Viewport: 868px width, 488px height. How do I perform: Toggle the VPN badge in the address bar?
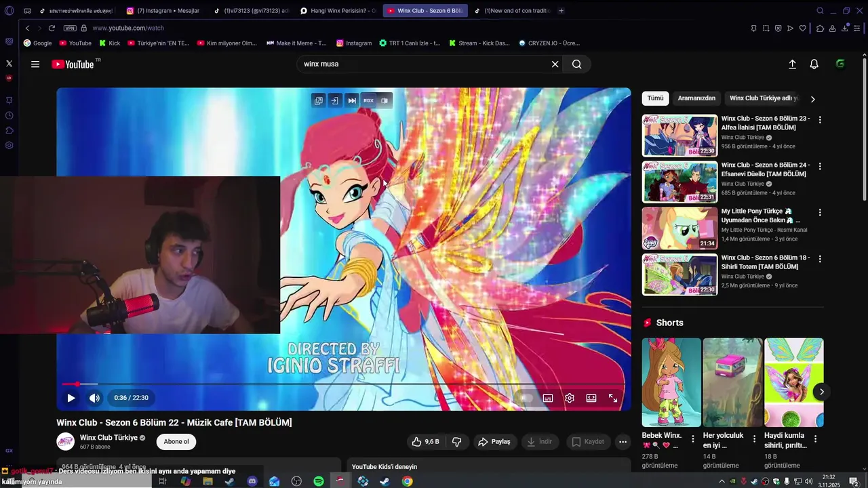70,28
